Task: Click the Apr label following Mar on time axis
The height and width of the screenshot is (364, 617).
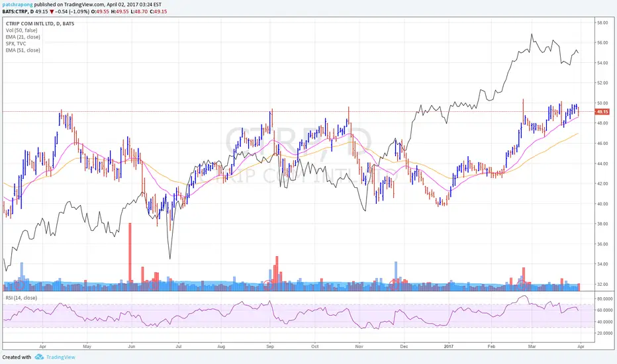Action: tap(581, 347)
